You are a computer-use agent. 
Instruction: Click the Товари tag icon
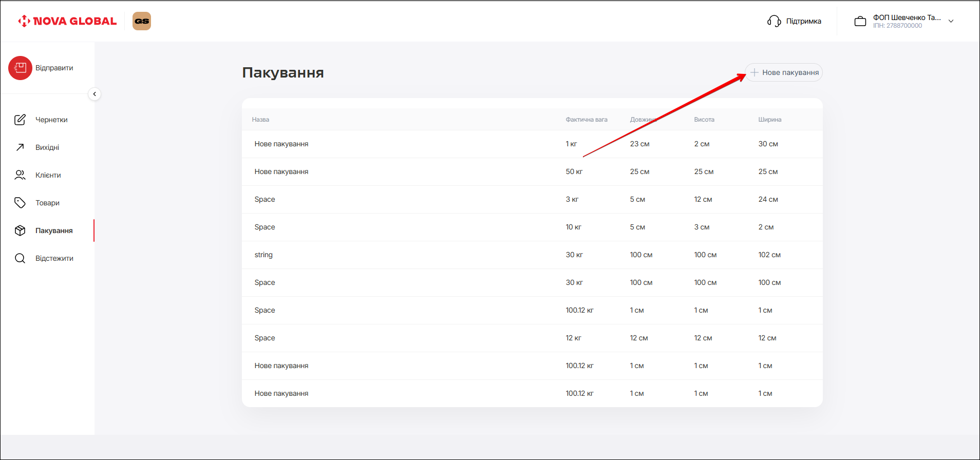20,203
